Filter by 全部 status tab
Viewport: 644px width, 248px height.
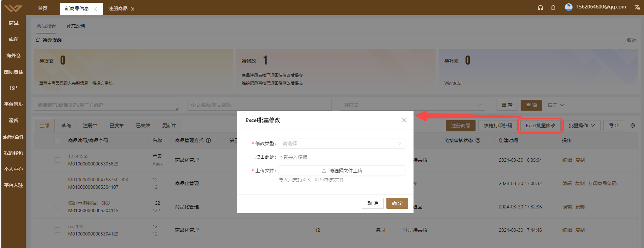[x=44, y=126]
